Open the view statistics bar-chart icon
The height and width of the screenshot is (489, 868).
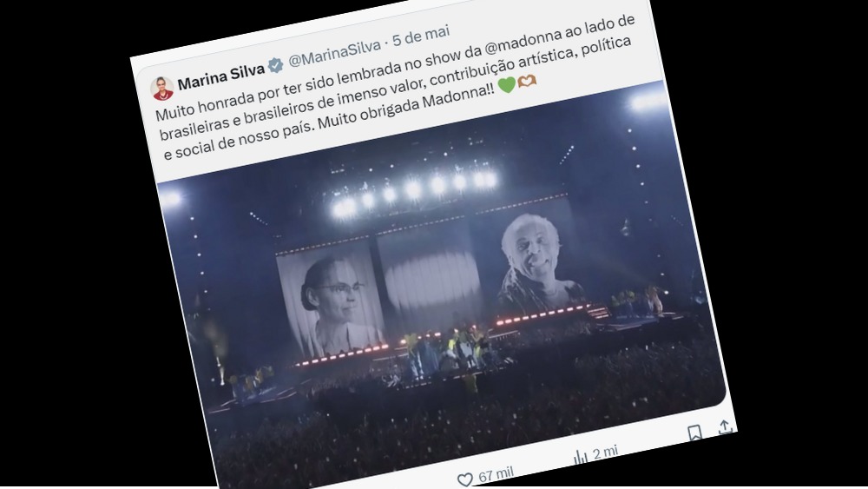click(x=580, y=458)
